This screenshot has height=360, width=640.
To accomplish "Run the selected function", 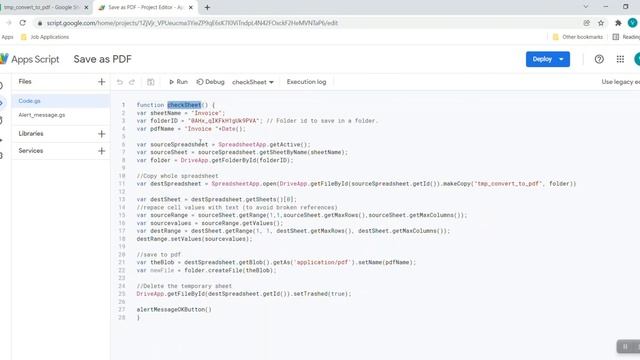I will point(178,82).
